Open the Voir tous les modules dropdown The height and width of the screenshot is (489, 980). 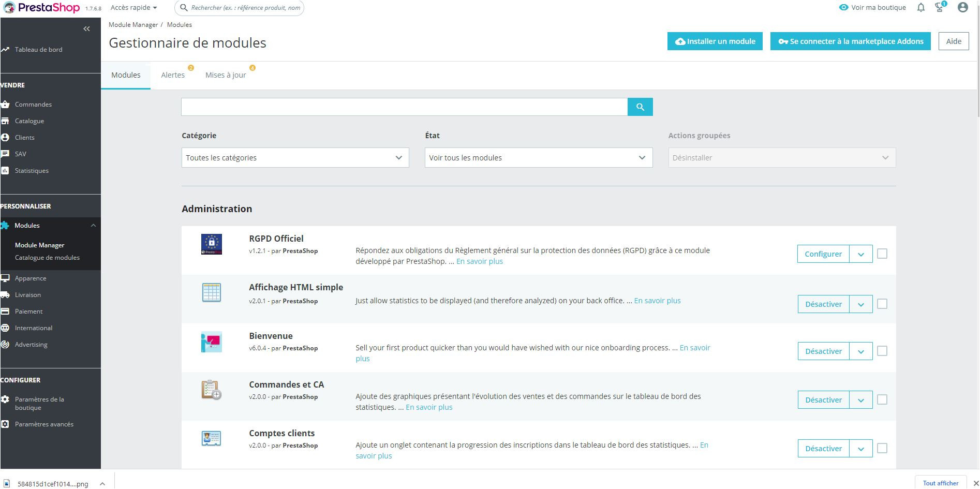tap(539, 158)
